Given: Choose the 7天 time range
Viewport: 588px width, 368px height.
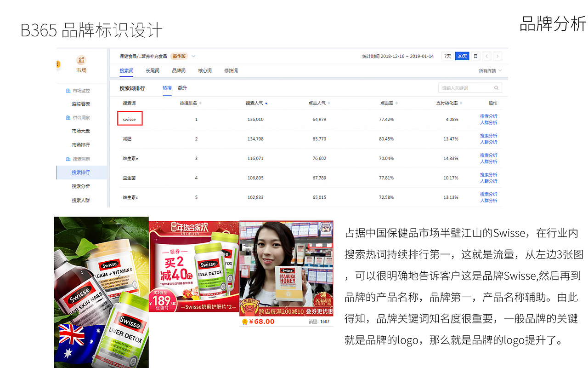Looking at the screenshot, I should (x=447, y=56).
